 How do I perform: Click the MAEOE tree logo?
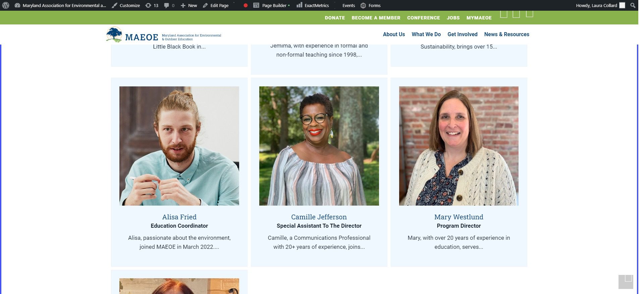[x=114, y=34]
